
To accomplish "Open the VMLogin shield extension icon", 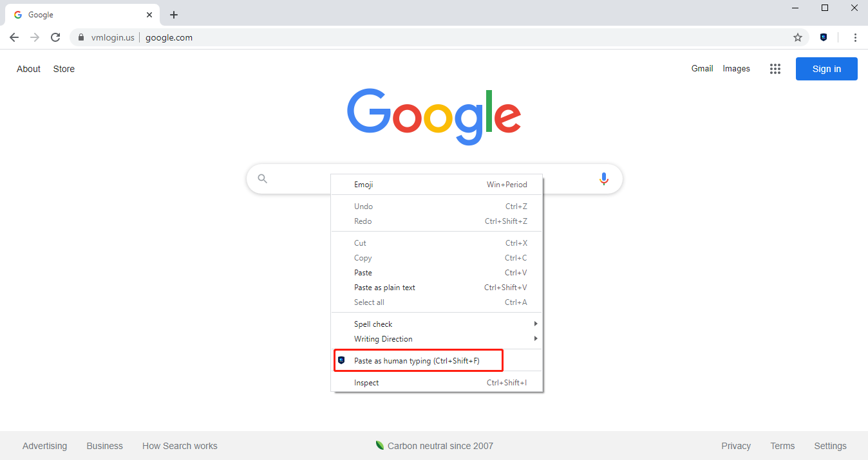I will 824,37.
